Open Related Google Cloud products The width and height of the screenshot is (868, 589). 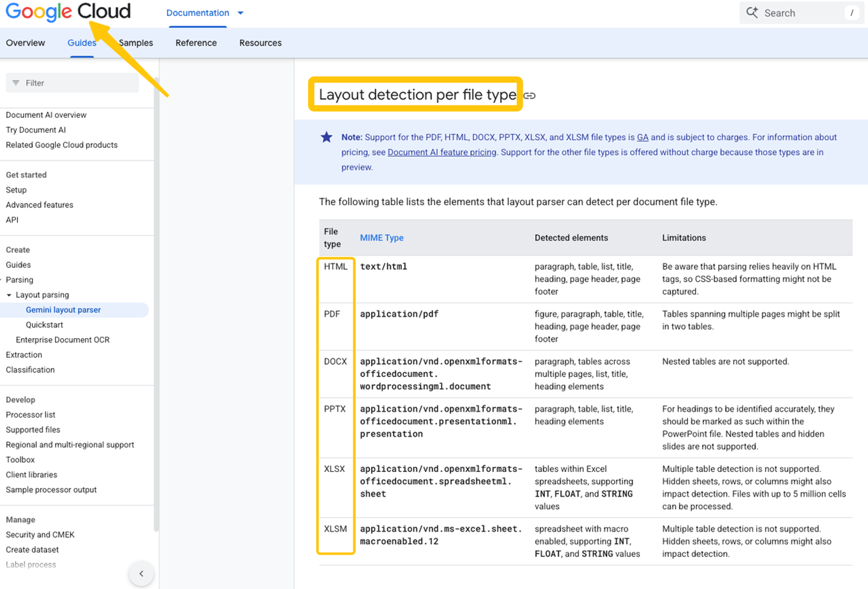pyautogui.click(x=62, y=145)
